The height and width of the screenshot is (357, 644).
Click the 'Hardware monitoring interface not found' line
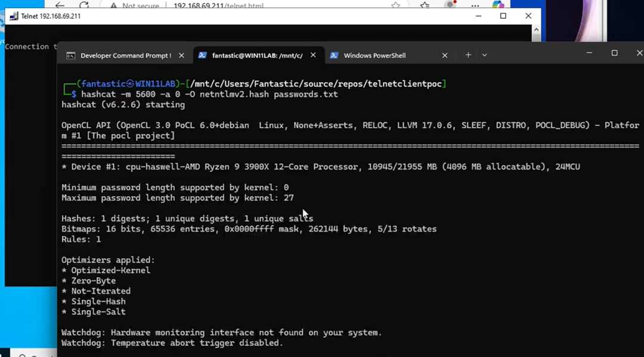click(222, 333)
